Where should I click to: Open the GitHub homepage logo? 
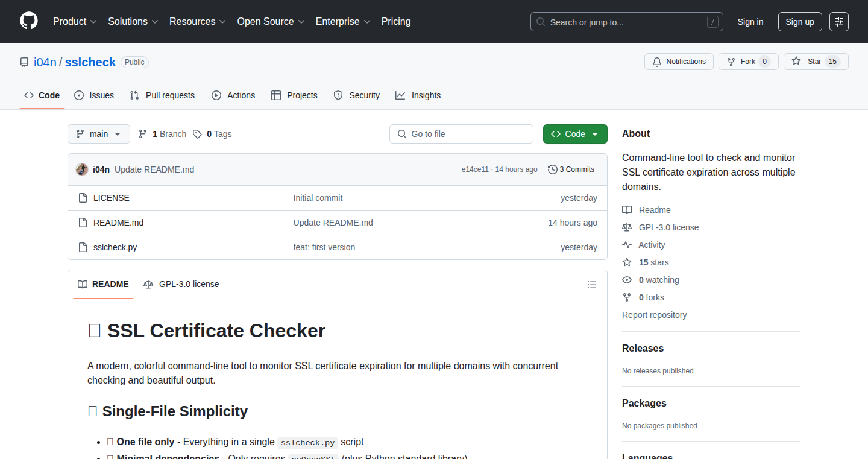[29, 21]
